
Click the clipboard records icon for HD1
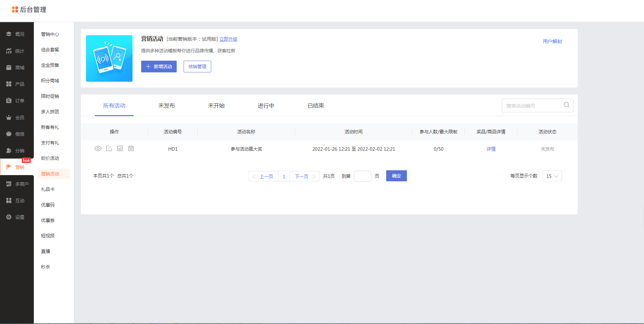coord(131,149)
